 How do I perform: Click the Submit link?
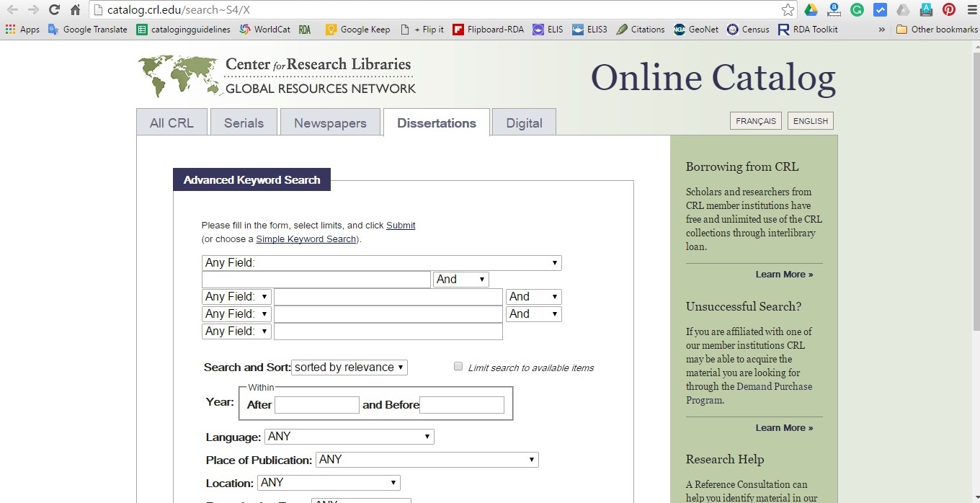click(x=401, y=226)
